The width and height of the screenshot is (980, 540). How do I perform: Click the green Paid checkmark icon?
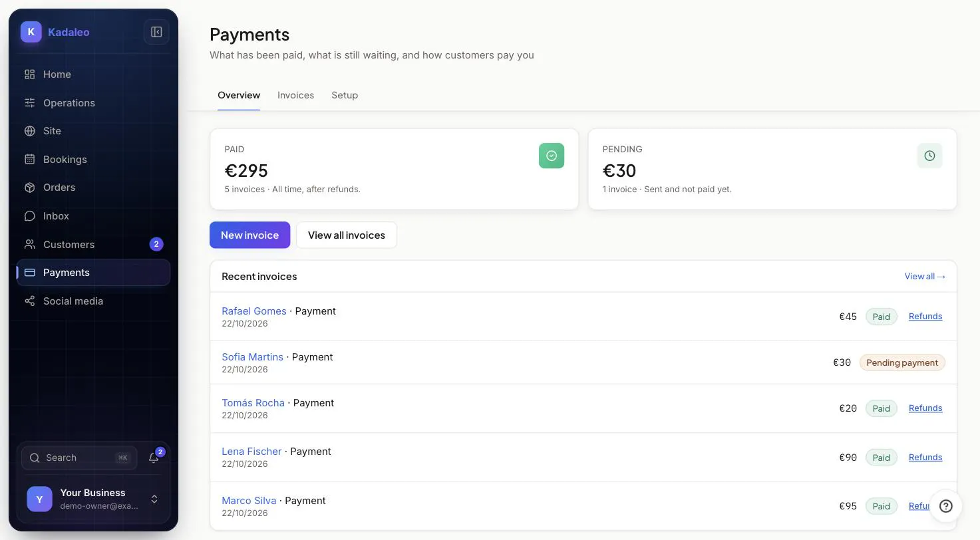coord(552,156)
